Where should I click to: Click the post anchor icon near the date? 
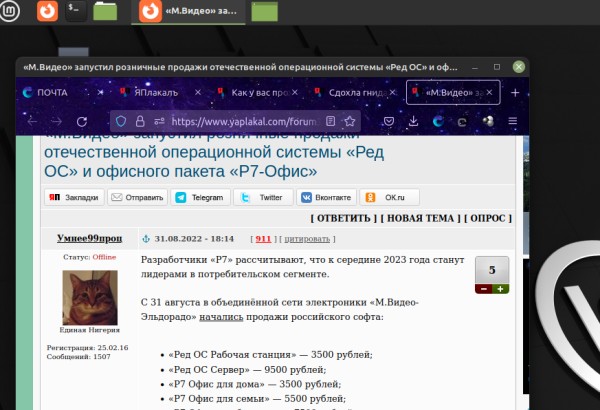tap(146, 239)
